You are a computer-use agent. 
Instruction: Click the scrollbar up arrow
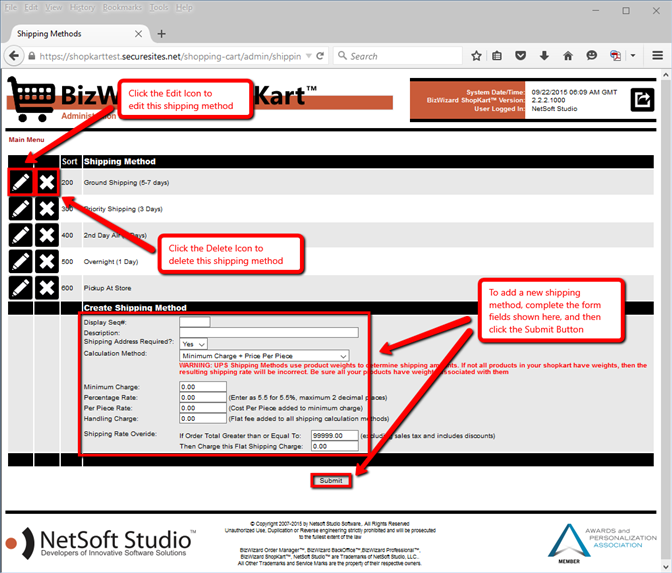pos(666,75)
